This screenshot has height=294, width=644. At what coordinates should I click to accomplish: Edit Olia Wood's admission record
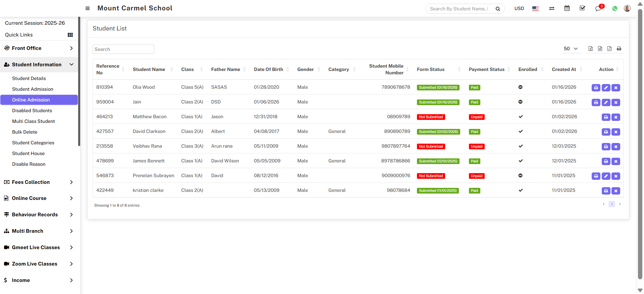(606, 88)
